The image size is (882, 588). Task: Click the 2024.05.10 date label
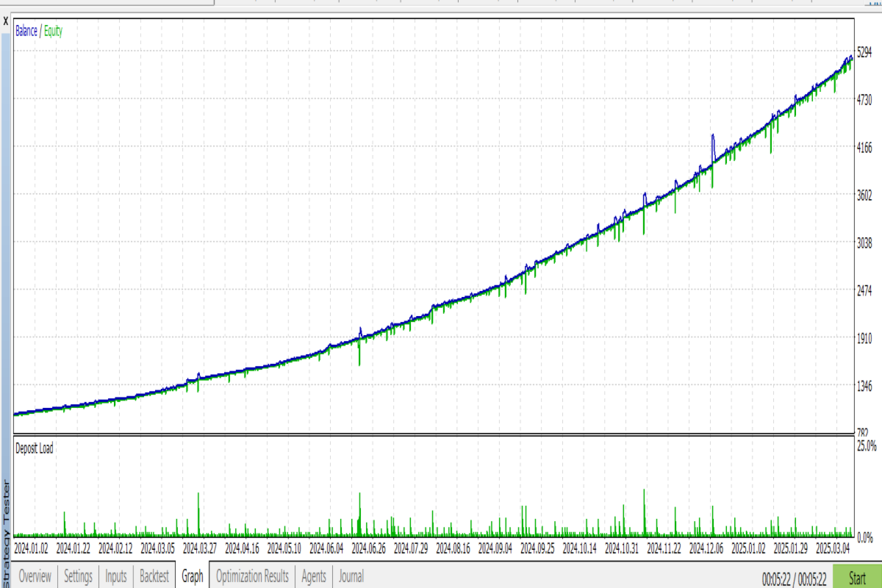click(284, 548)
